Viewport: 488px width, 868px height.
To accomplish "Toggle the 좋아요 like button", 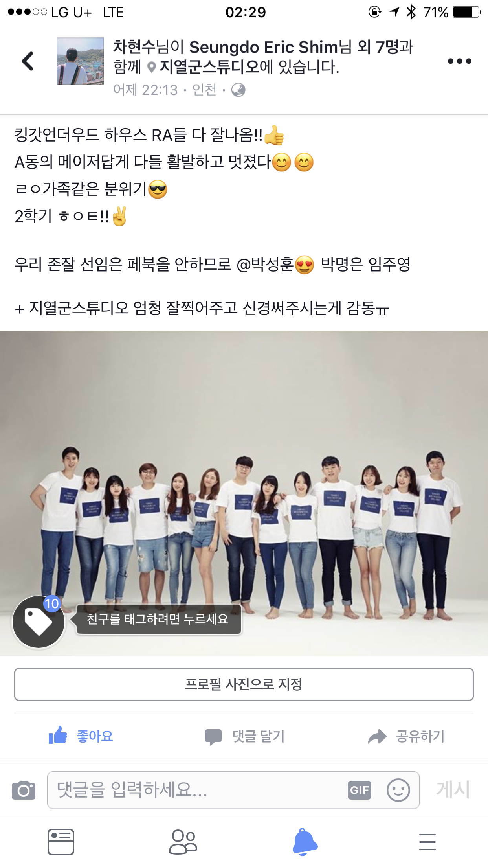I will tap(81, 736).
